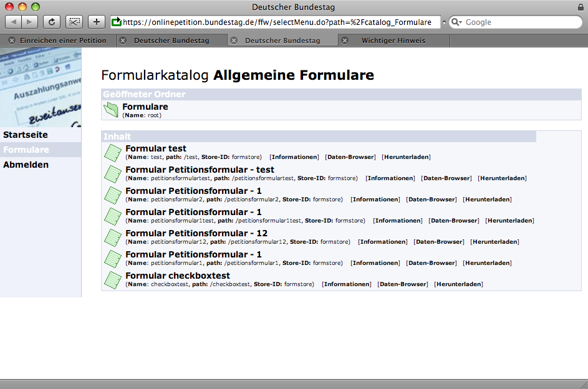Open Informationen for Formular test
Image resolution: width=588 pixels, height=389 pixels.
(294, 157)
